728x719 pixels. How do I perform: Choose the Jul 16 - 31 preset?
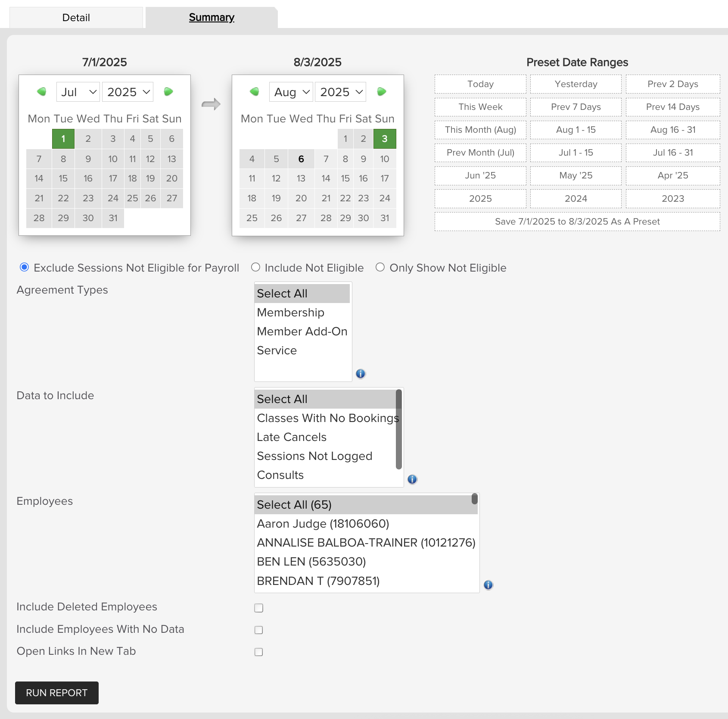pyautogui.click(x=673, y=153)
